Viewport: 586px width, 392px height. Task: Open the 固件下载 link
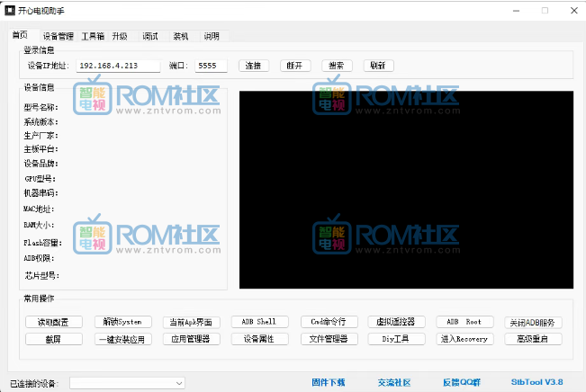click(x=329, y=382)
